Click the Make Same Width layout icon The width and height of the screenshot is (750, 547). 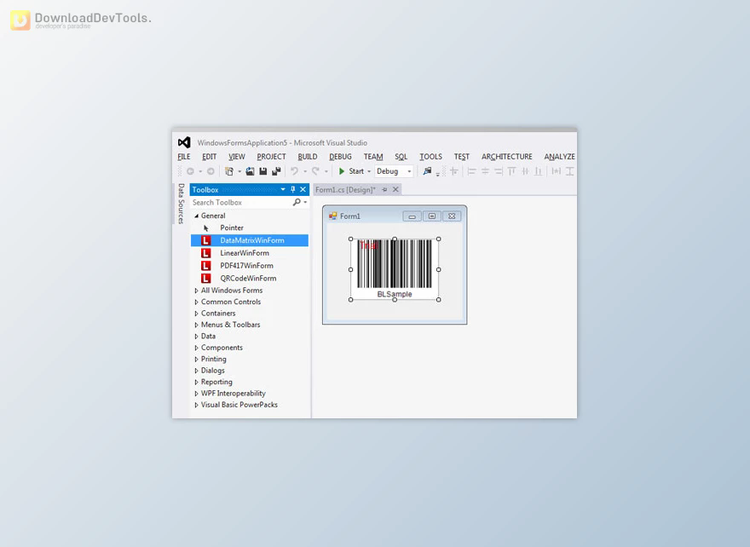click(556, 171)
